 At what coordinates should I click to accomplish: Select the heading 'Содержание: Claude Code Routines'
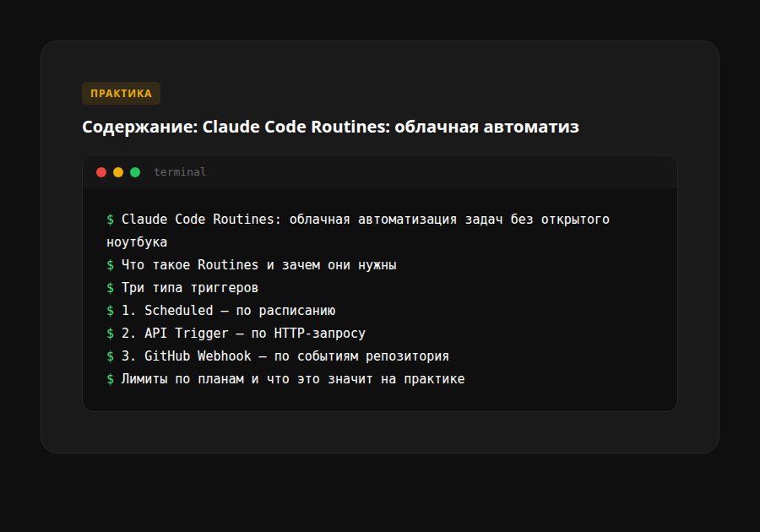tap(329, 127)
